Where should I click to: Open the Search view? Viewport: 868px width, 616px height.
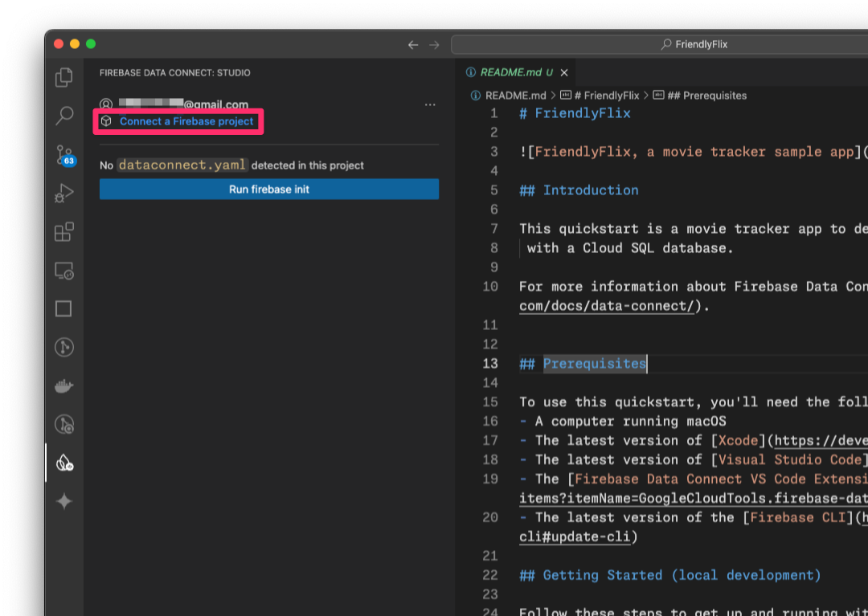64,116
